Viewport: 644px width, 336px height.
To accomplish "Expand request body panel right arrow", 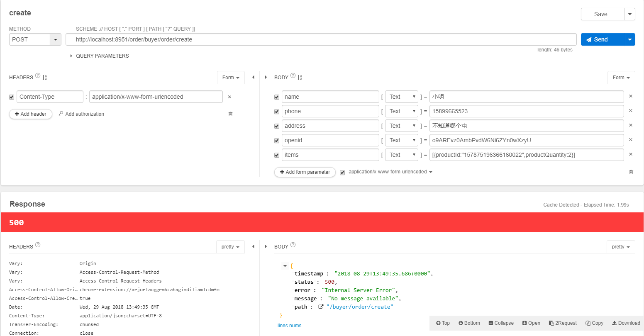I will [x=266, y=77].
